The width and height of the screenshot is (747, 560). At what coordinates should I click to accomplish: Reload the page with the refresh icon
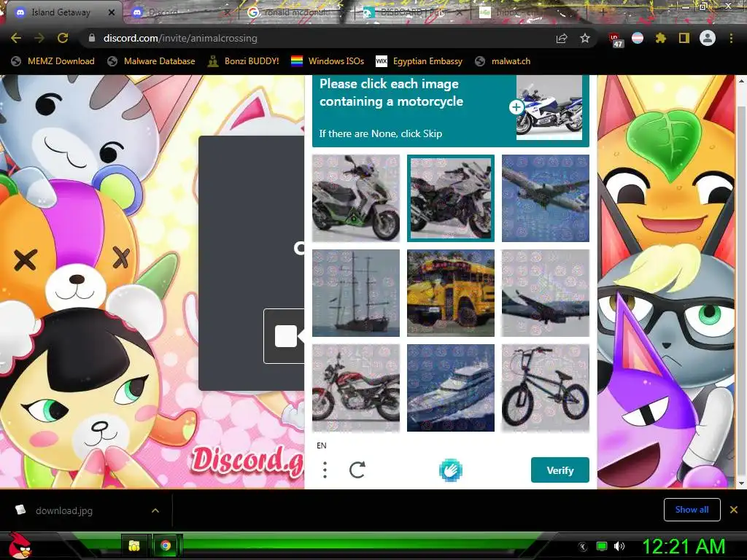(x=63, y=38)
